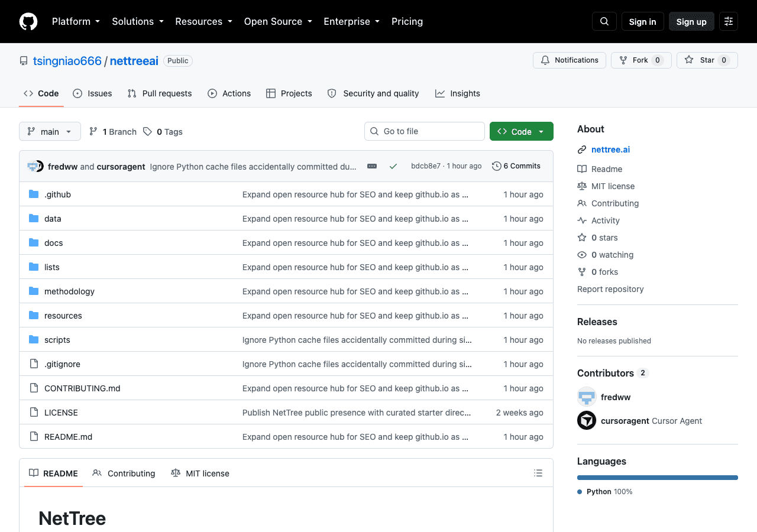The image size is (757, 532).
Task: Click the GitHub logo icon
Action: point(28,21)
